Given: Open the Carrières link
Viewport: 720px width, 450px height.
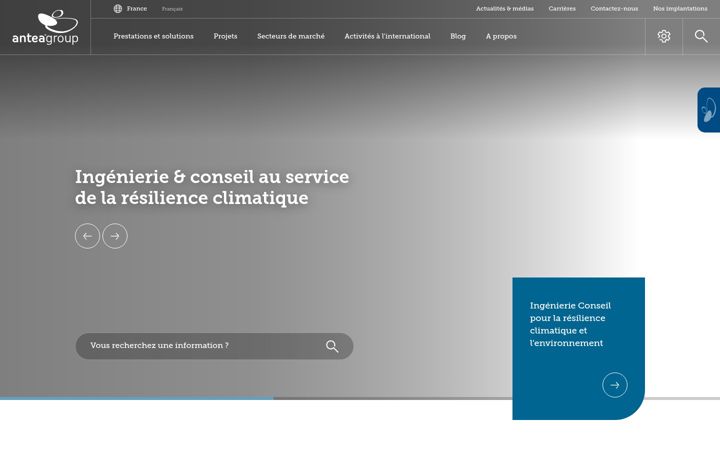Looking at the screenshot, I should [562, 9].
